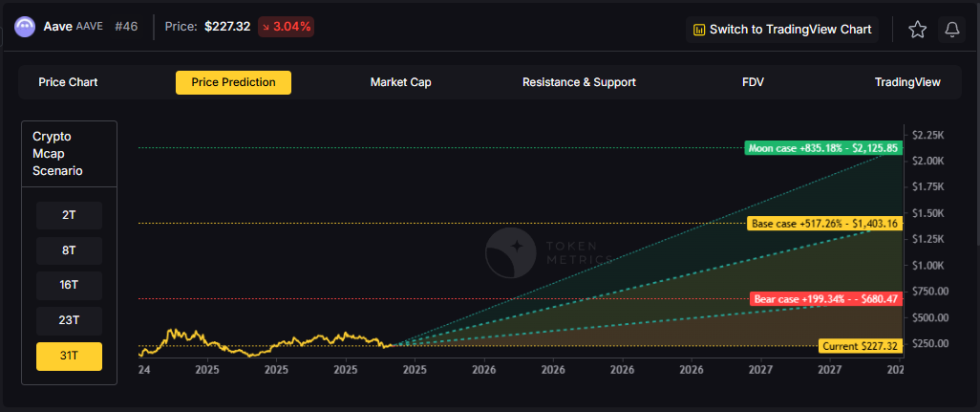This screenshot has width=980, height=412.
Task: Open the Resistance & Support tab
Action: pos(579,82)
